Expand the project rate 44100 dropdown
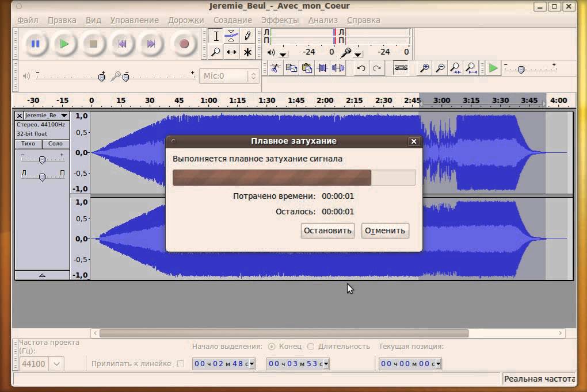The width and height of the screenshot is (587, 392). point(56,364)
